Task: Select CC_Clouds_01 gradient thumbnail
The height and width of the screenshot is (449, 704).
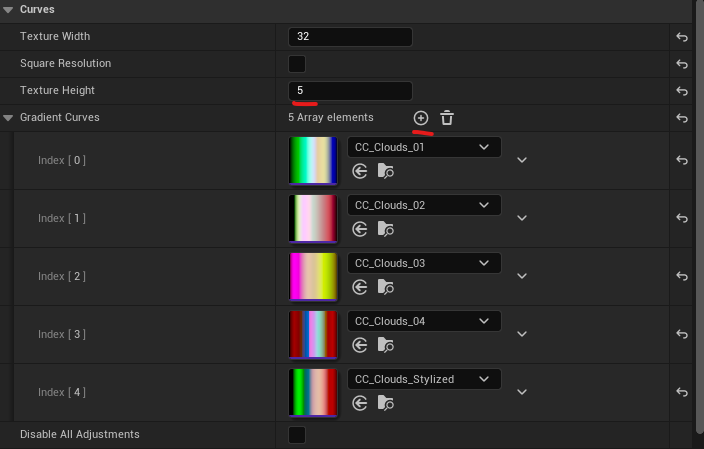Action: coord(313,160)
